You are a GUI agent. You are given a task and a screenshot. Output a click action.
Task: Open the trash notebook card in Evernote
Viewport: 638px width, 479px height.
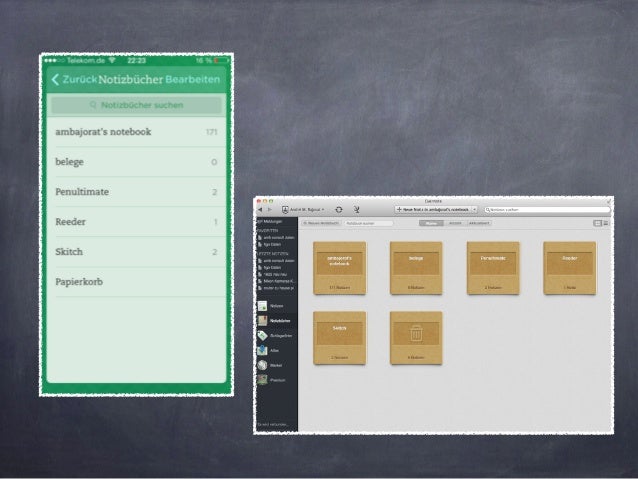coord(416,338)
